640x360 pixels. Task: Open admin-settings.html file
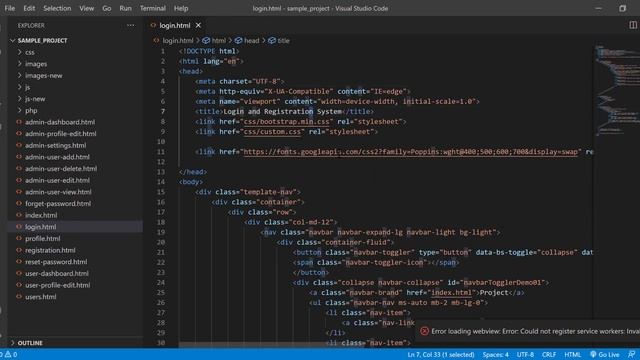(56, 145)
